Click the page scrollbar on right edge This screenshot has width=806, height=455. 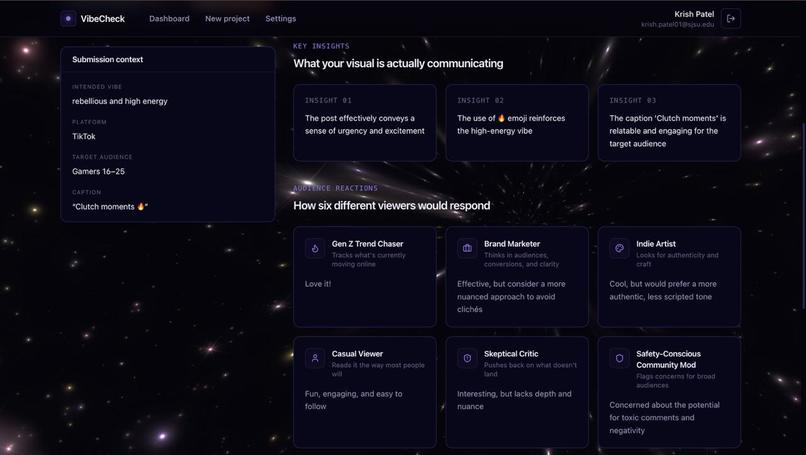point(803,216)
